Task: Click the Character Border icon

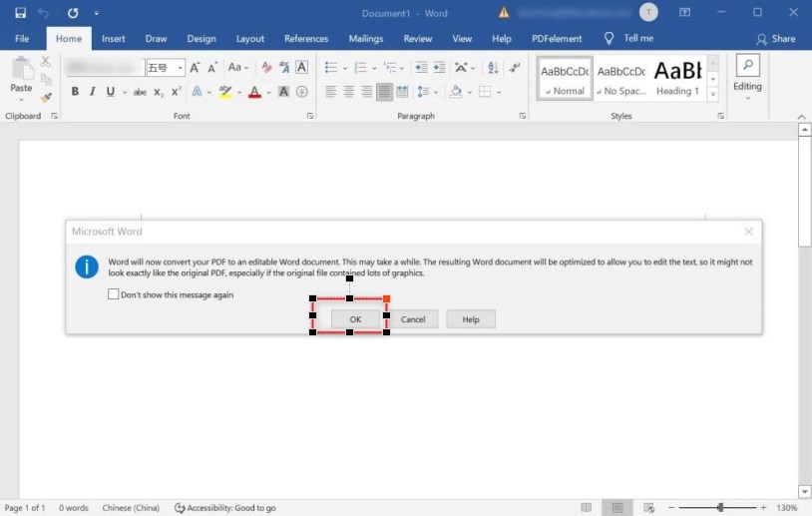Action: [x=301, y=67]
